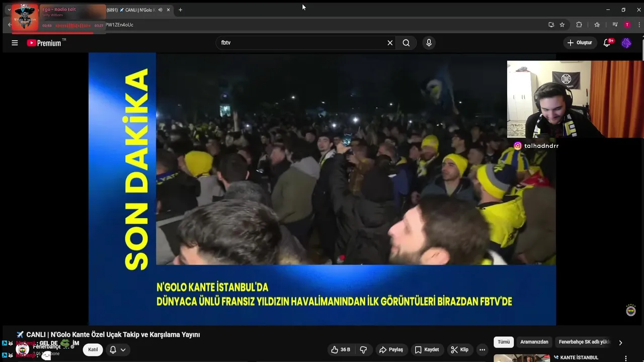Click the address bar URL text
644x362 pixels.
tap(119, 25)
